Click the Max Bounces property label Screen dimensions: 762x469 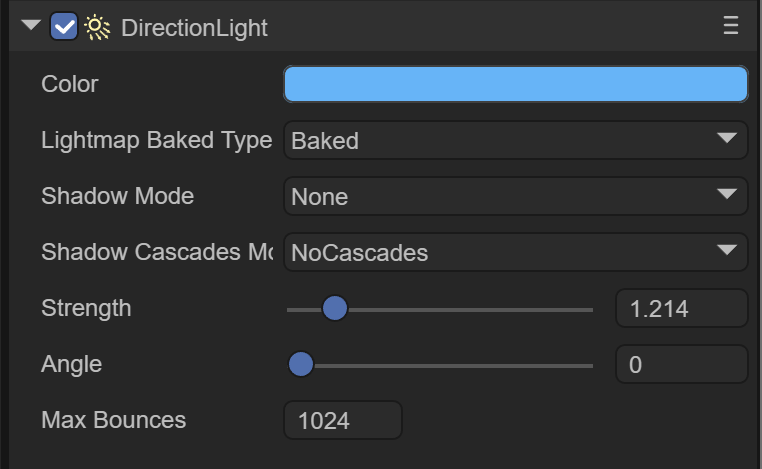point(113,420)
